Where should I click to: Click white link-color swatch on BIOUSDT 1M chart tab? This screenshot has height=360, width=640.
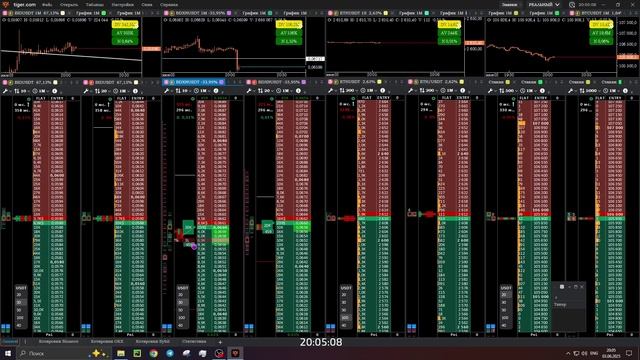pyautogui.click(x=62, y=13)
